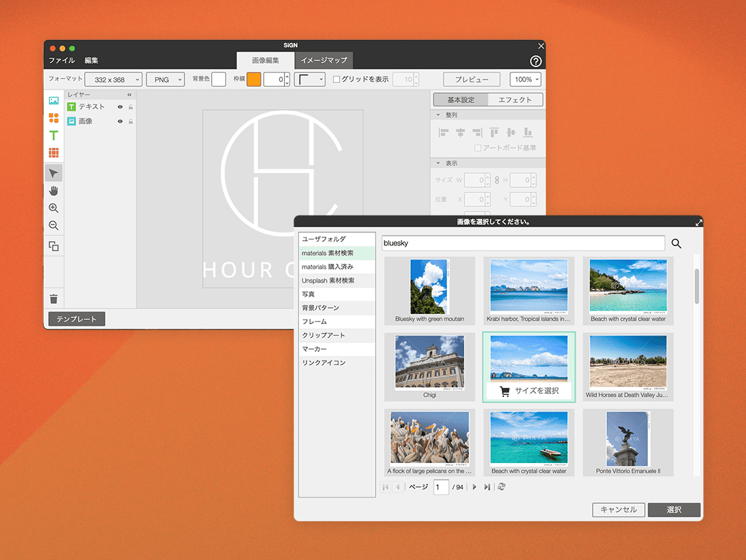
Task: Go to first page of results
Action: coord(385,487)
